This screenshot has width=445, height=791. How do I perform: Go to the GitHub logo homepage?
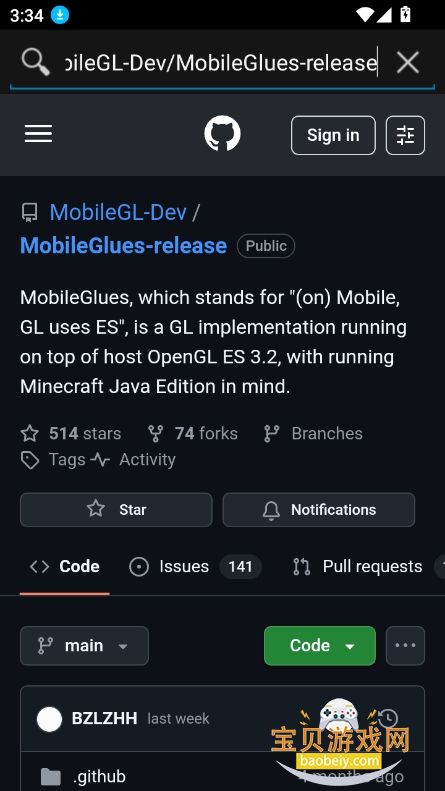pyautogui.click(x=222, y=134)
